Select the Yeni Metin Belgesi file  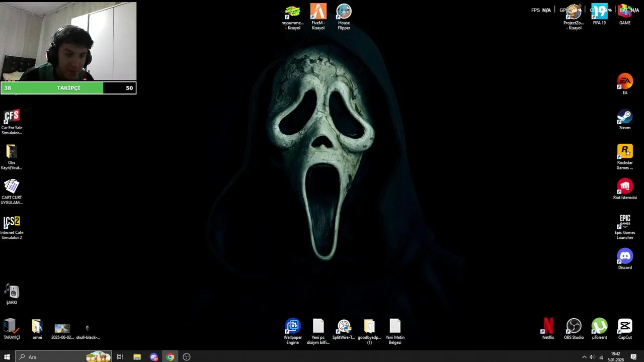[395, 331]
